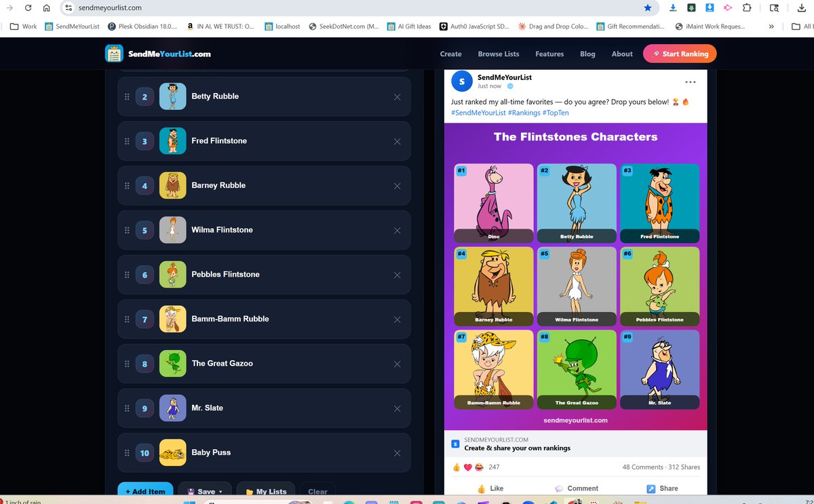Viewport: 814px width, 504px height.
Task: Click Fred Flintstone's list thumbnail image
Action: tap(172, 141)
